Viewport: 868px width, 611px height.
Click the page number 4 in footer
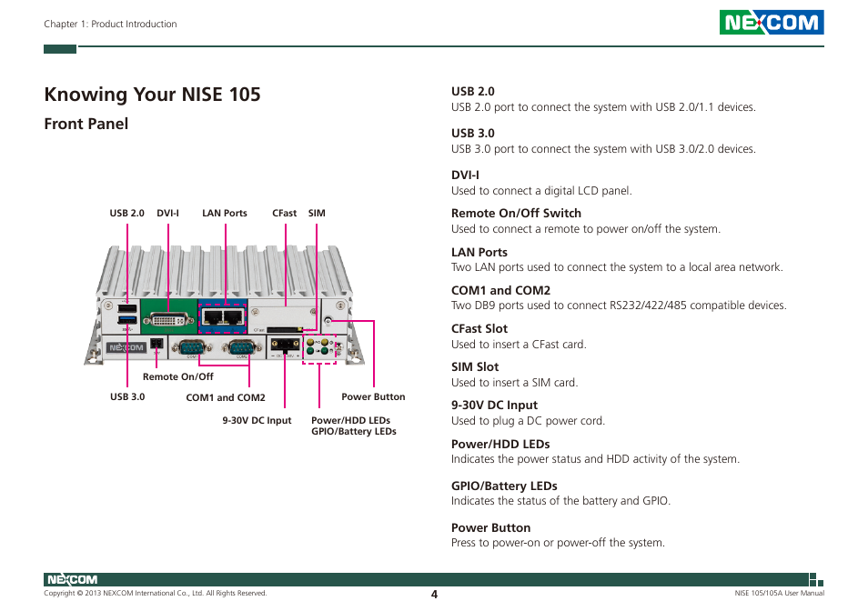434,595
